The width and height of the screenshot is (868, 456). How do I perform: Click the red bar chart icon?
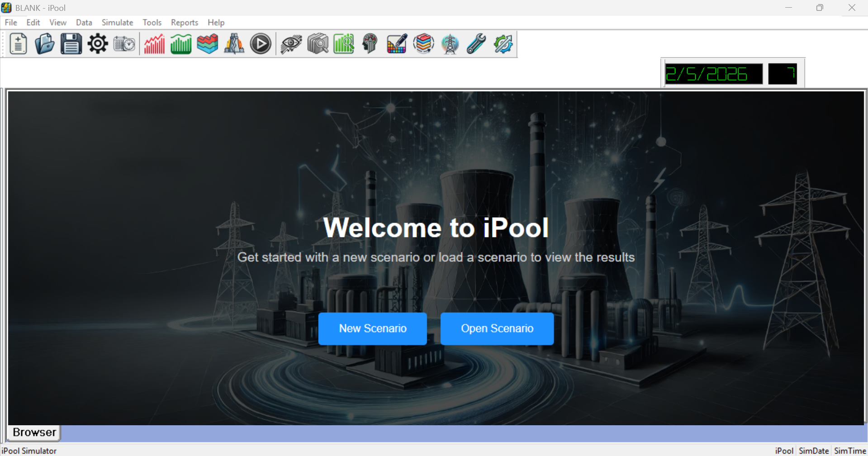tap(154, 44)
